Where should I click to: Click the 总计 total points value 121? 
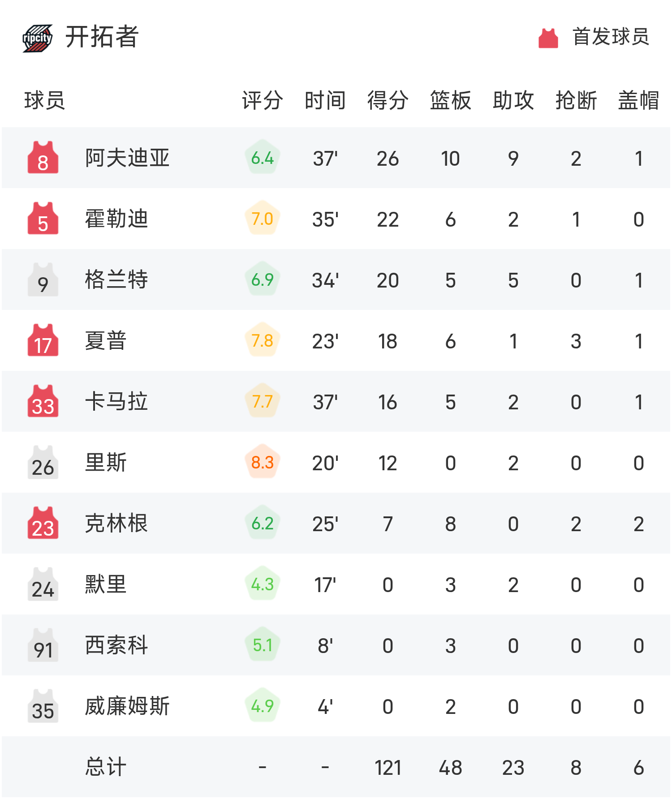pyautogui.click(x=388, y=768)
